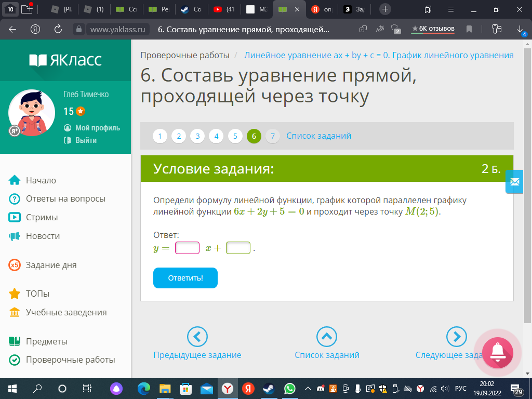Click the pink notification bell button
The height and width of the screenshot is (399, 532).
coord(497,353)
